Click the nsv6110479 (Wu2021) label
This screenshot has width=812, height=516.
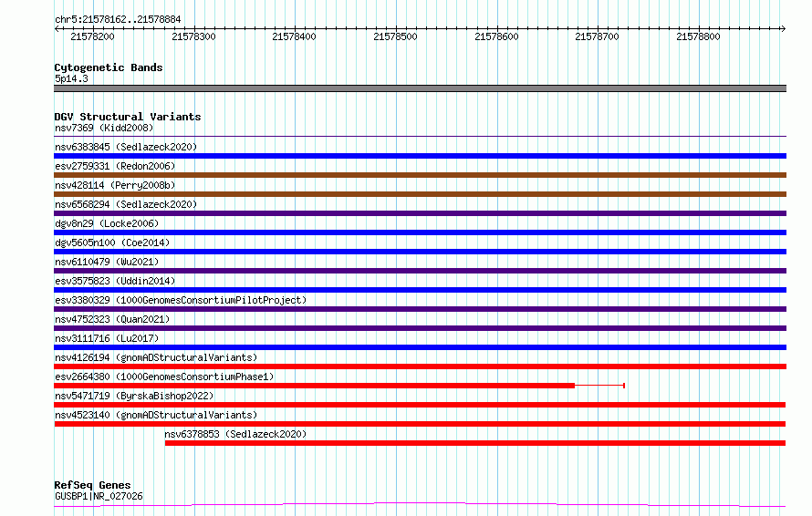pos(107,262)
